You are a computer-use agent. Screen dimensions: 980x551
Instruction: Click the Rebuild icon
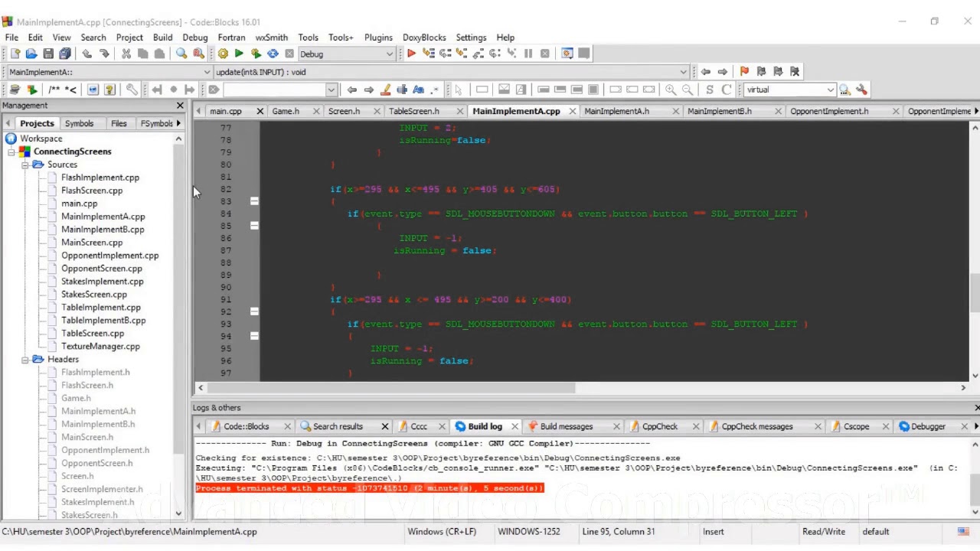[273, 54]
